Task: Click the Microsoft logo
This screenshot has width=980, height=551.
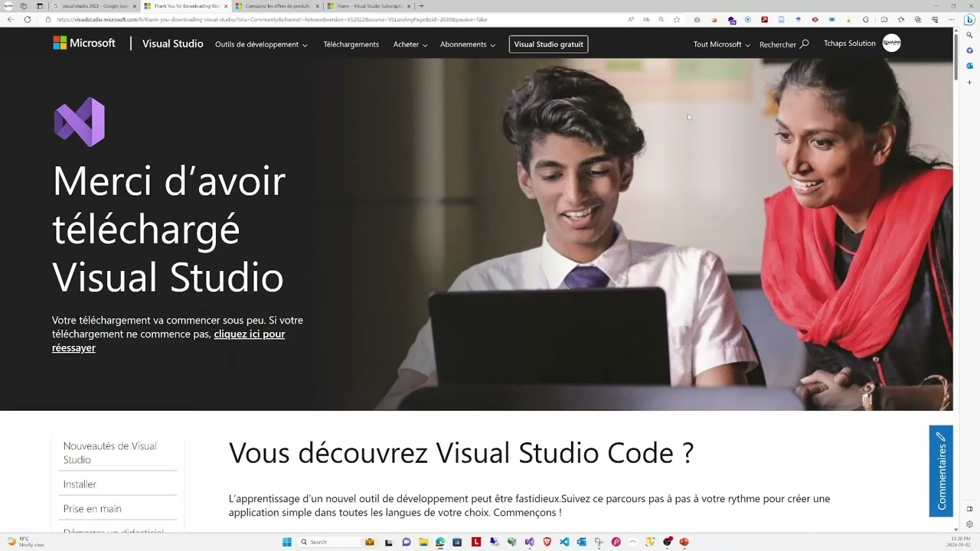Action: pos(83,43)
